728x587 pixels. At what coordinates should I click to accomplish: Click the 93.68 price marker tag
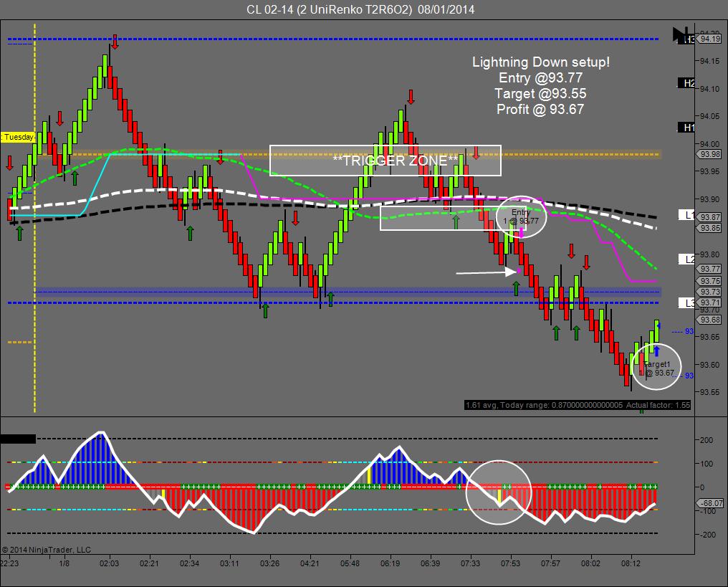[x=710, y=320]
